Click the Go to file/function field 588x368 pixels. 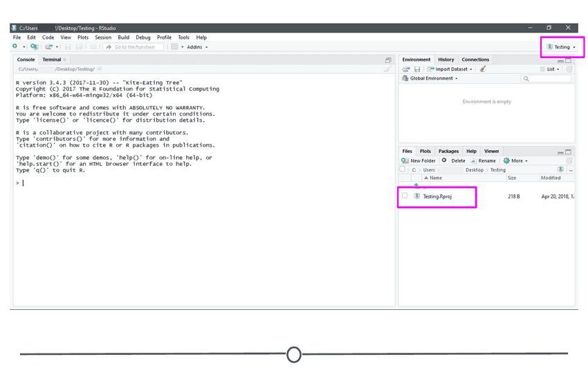[x=134, y=47]
